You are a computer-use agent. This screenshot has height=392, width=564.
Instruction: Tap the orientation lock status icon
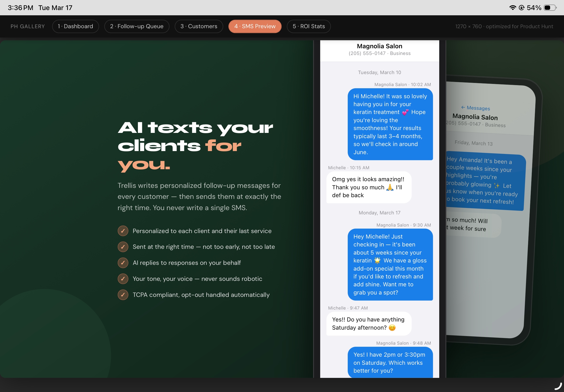(x=521, y=8)
